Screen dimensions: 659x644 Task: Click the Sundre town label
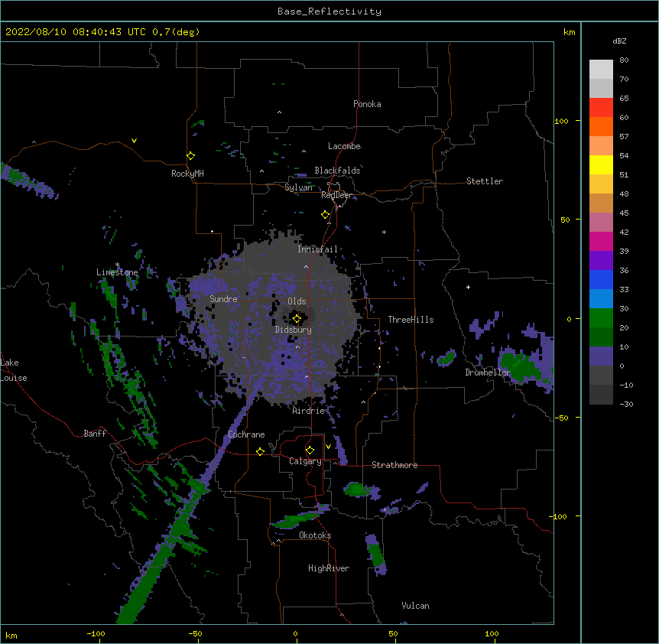point(223,299)
